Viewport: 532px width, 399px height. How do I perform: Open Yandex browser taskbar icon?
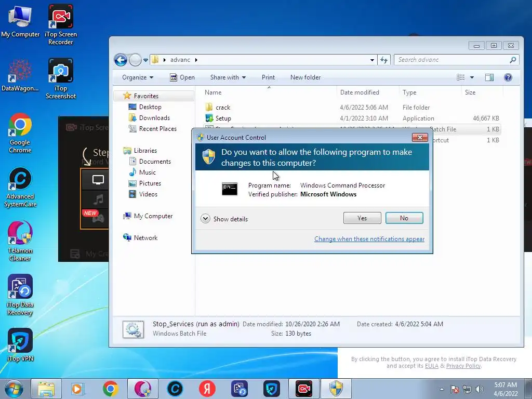[x=207, y=389]
